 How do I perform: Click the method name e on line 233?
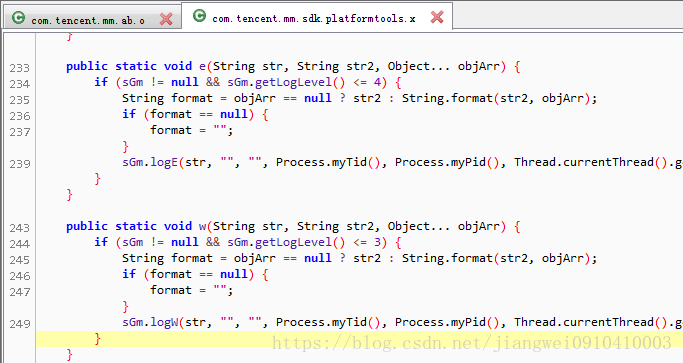pos(203,67)
